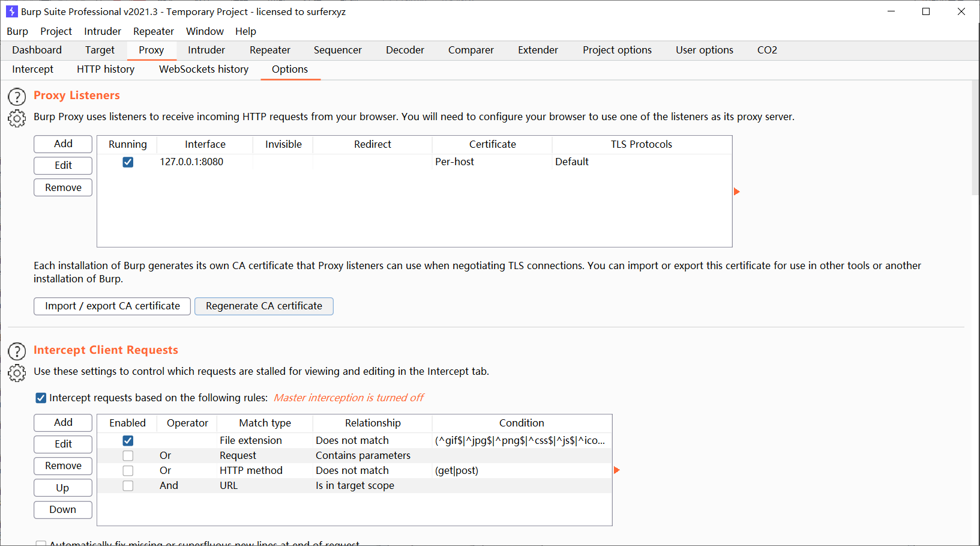Select the Is in target scope cell

click(x=372, y=486)
